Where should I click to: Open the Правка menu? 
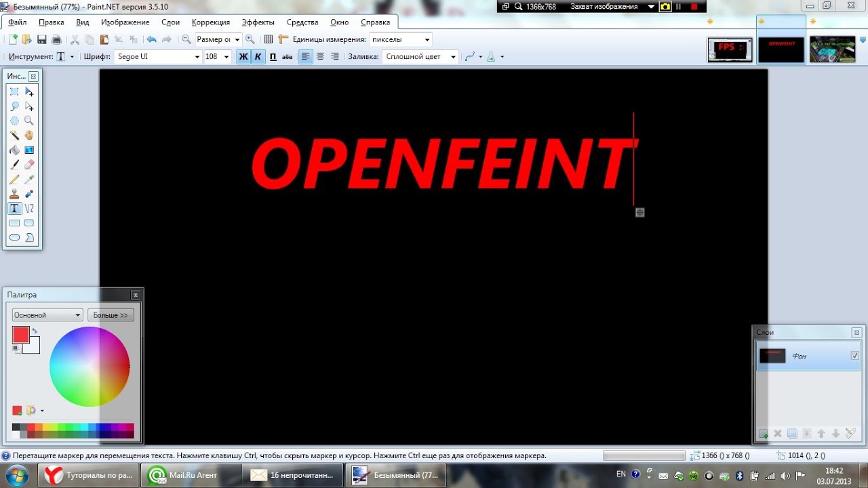pyautogui.click(x=52, y=22)
